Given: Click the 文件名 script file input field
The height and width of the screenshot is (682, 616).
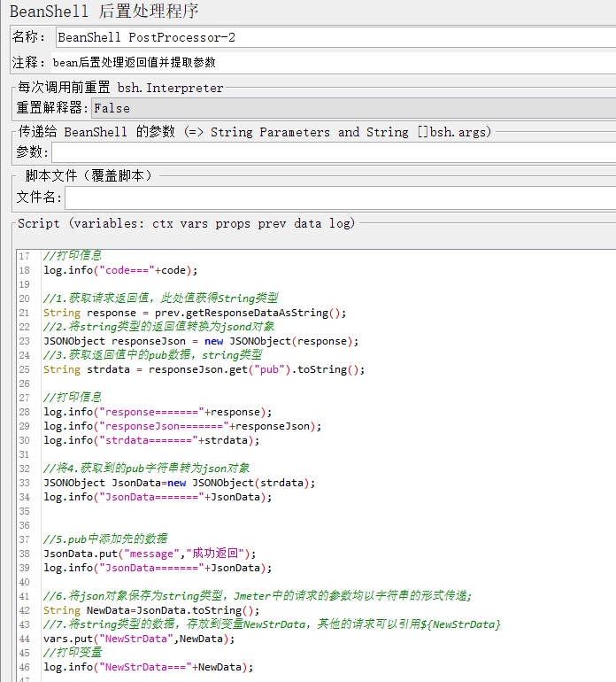Looking at the screenshot, I should tap(340, 198).
